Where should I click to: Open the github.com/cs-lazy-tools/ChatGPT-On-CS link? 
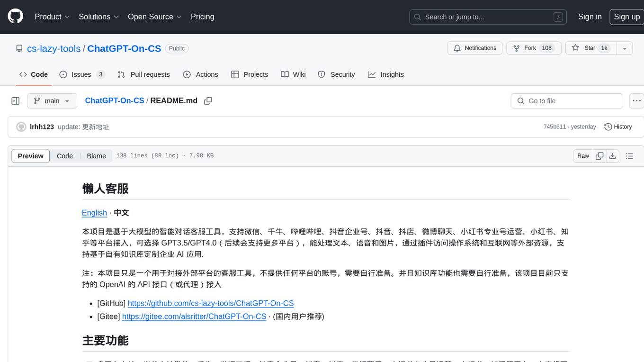211,303
